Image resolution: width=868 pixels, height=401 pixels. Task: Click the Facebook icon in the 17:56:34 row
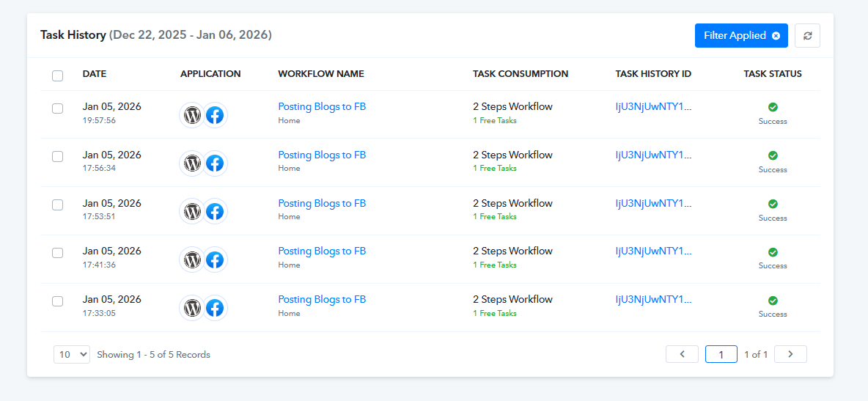click(215, 163)
